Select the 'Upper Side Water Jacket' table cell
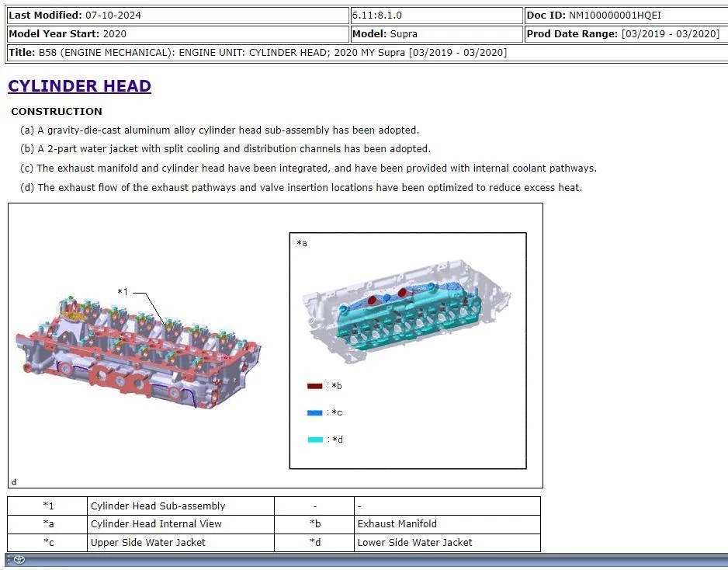Viewport: 728px width, 570px height. pyautogui.click(x=181, y=543)
